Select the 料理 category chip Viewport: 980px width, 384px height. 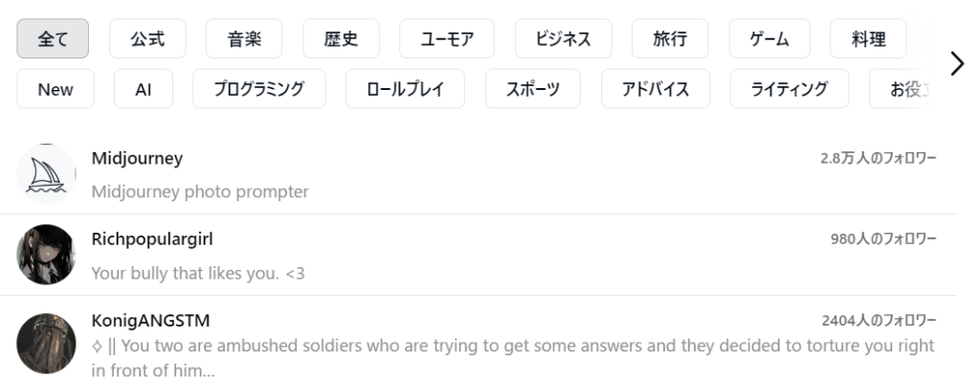[x=868, y=38]
